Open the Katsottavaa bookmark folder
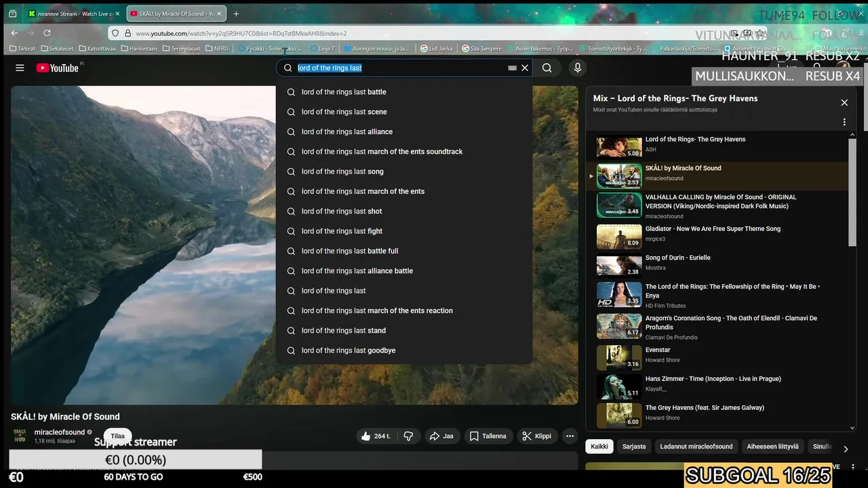Image resolution: width=868 pixels, height=488 pixels. pos(98,49)
